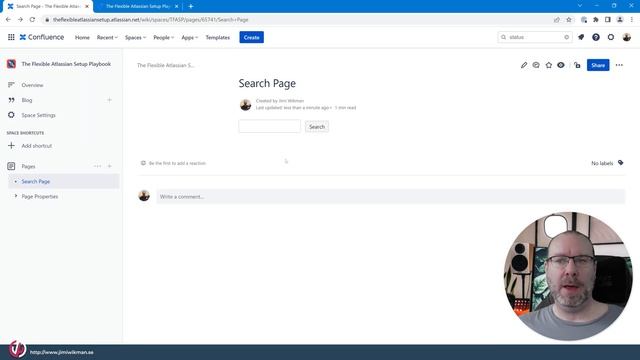Click the Search button on page

317,127
